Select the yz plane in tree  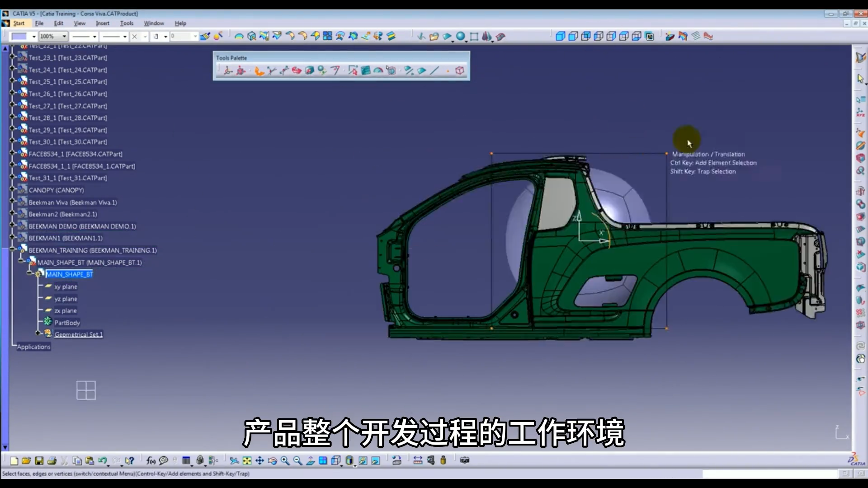click(66, 299)
